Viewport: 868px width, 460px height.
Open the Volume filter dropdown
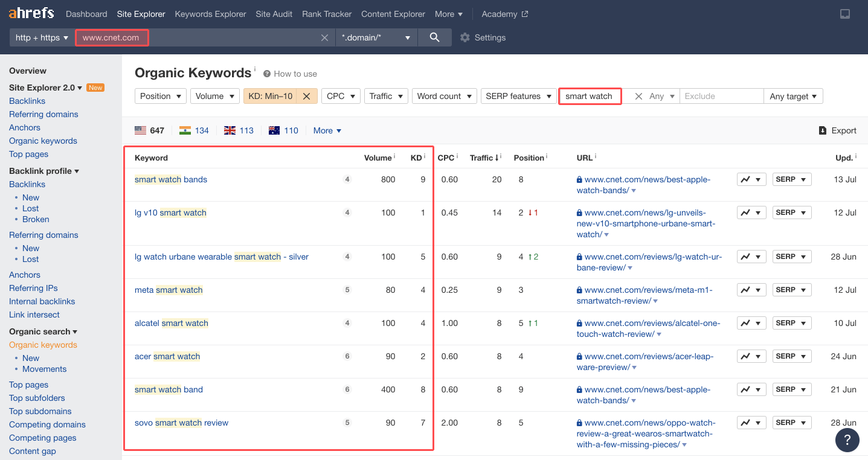tap(214, 96)
